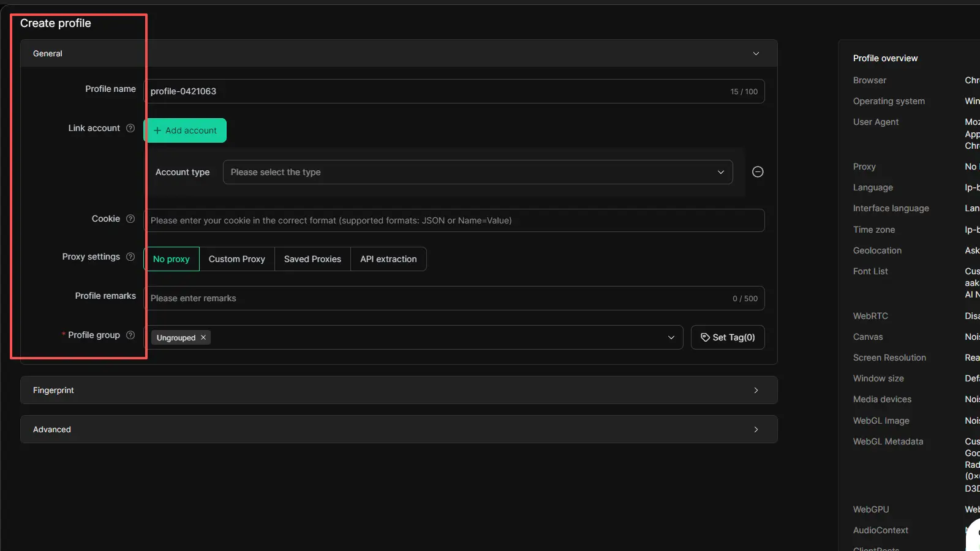Expand the Fingerprint section

point(756,390)
